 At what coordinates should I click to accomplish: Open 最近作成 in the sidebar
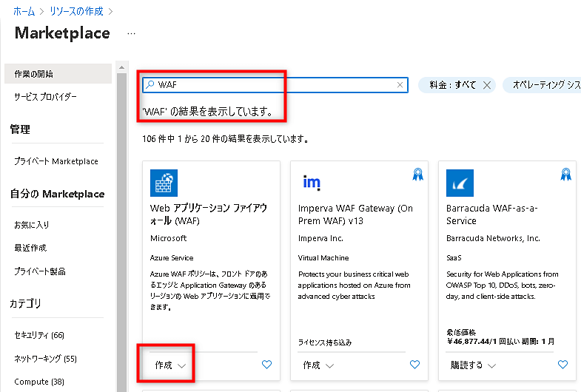[30, 248]
